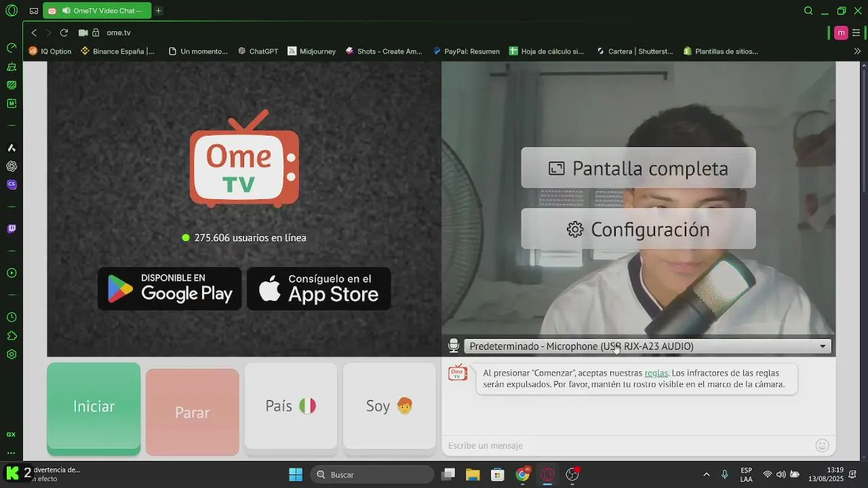This screenshot has height=488, width=868.
Task: Open the Windows Start menu
Action: [296, 474]
